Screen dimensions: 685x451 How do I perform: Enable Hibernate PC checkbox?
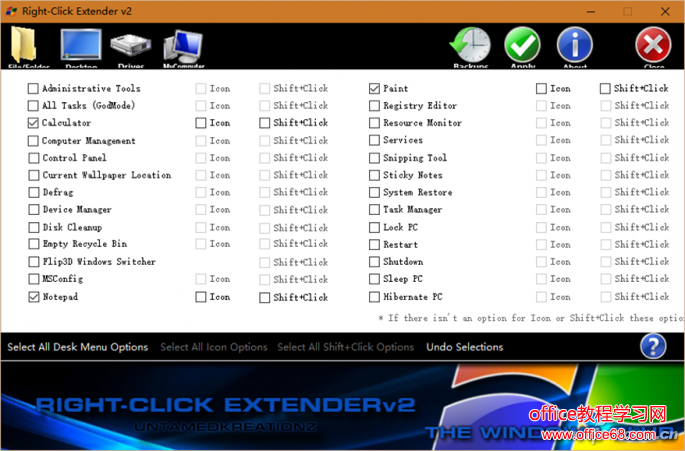374,297
